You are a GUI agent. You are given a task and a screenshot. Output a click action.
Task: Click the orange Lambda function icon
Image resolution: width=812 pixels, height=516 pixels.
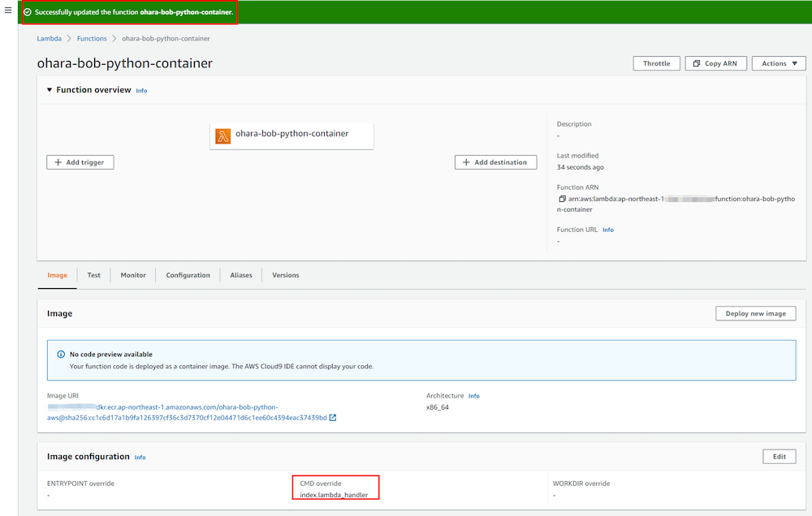pyautogui.click(x=222, y=135)
